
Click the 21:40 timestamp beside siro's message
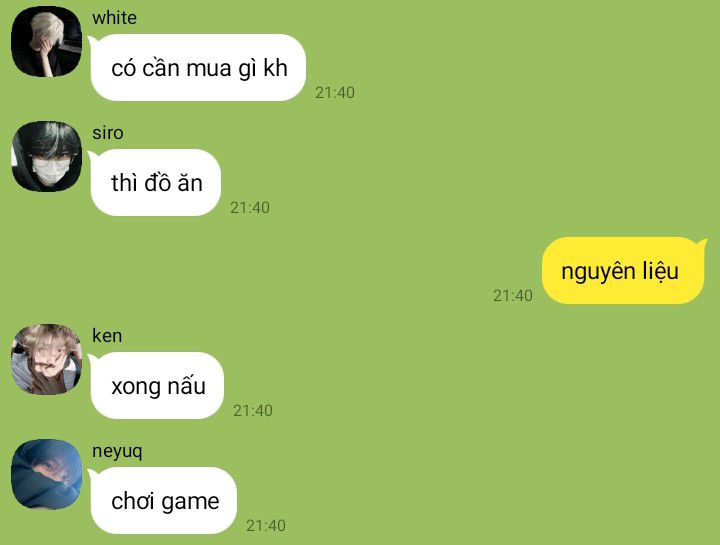tap(250, 208)
